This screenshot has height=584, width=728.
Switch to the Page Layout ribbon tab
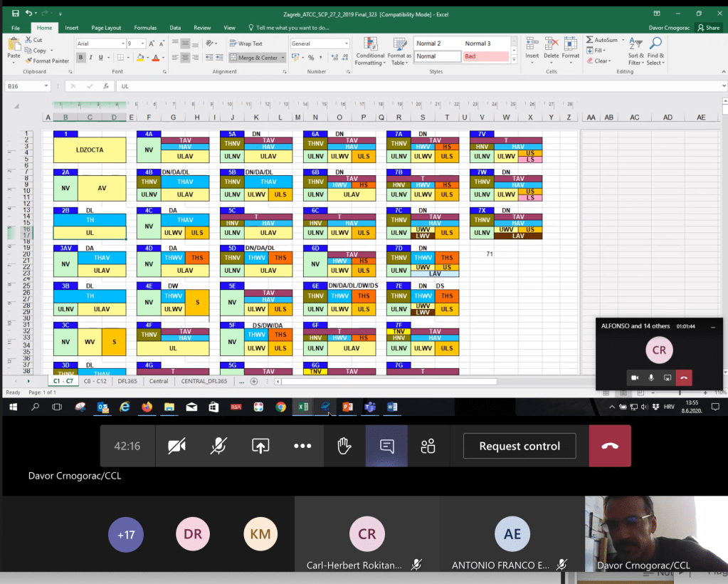pyautogui.click(x=106, y=28)
